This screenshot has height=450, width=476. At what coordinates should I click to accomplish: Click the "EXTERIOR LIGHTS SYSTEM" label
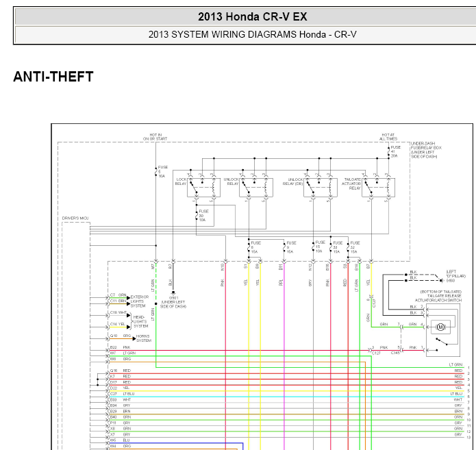(x=139, y=301)
